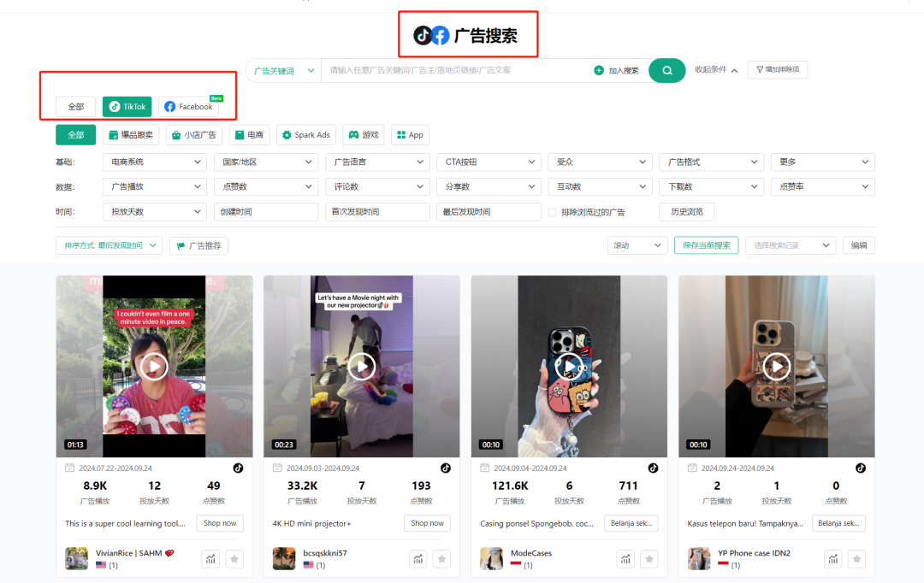Image resolution: width=924 pixels, height=583 pixels.
Task: Expand the 电商系统 filter dropdown
Action: point(154,162)
